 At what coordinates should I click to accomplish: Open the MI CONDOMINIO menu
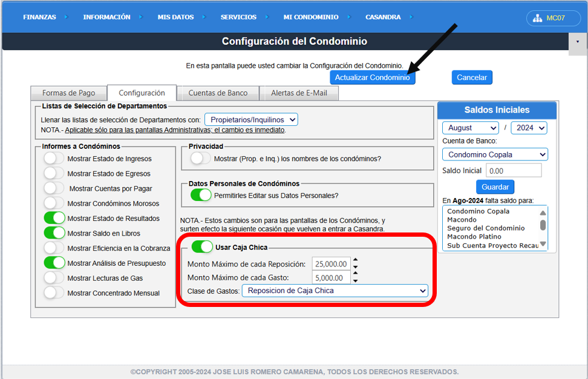pos(311,18)
